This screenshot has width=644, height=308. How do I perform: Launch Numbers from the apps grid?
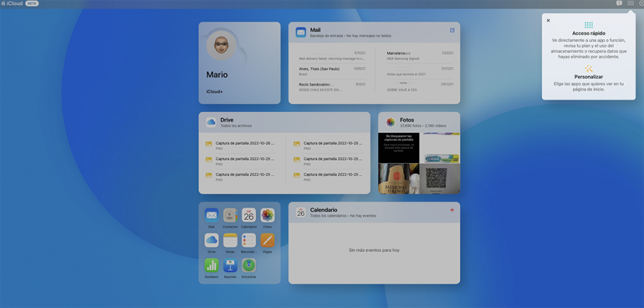[211, 265]
